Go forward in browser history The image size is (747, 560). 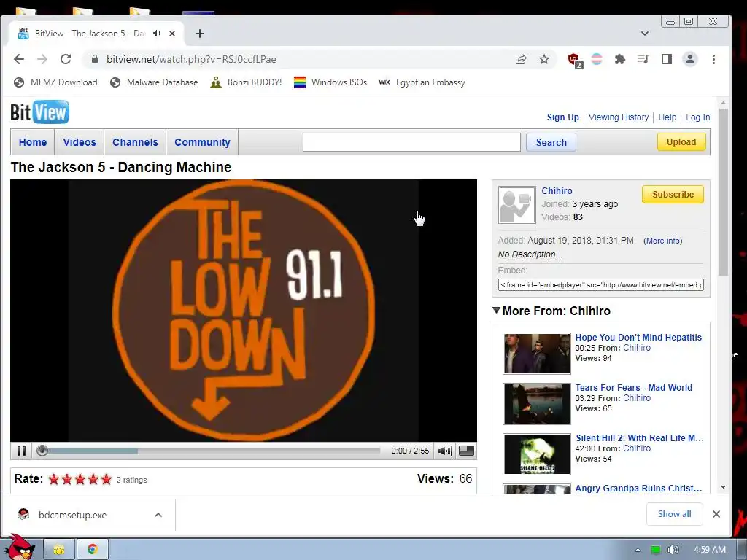click(x=42, y=59)
